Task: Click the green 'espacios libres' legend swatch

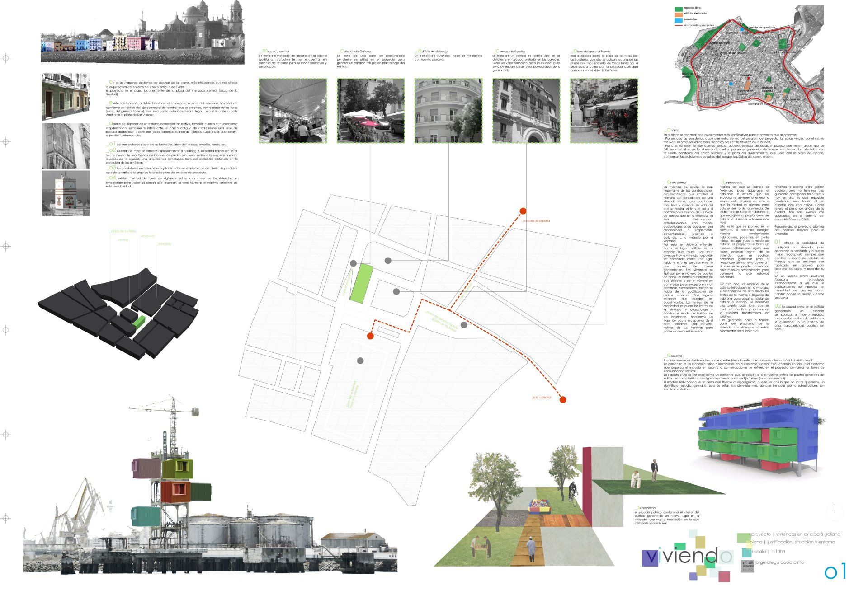Action: point(679,9)
